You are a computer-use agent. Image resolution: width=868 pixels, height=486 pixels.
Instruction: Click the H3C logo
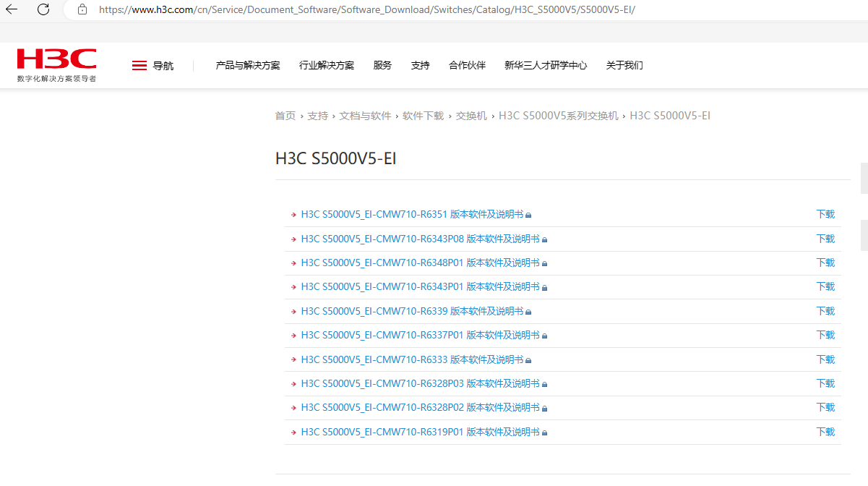tap(57, 65)
